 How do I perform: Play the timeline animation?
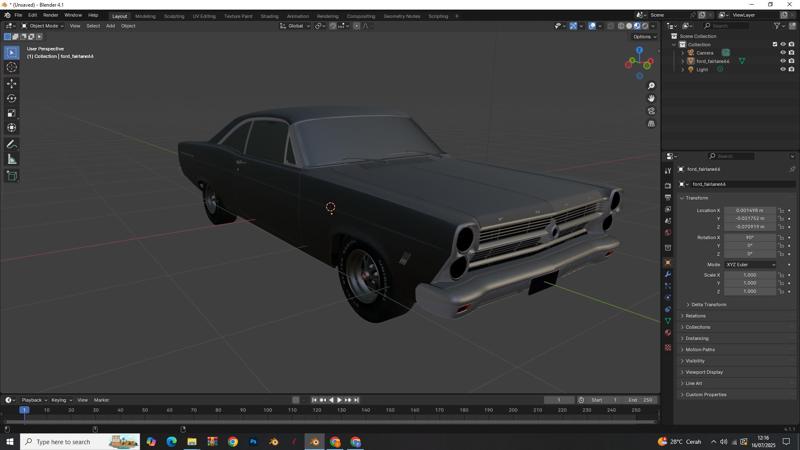(339, 400)
